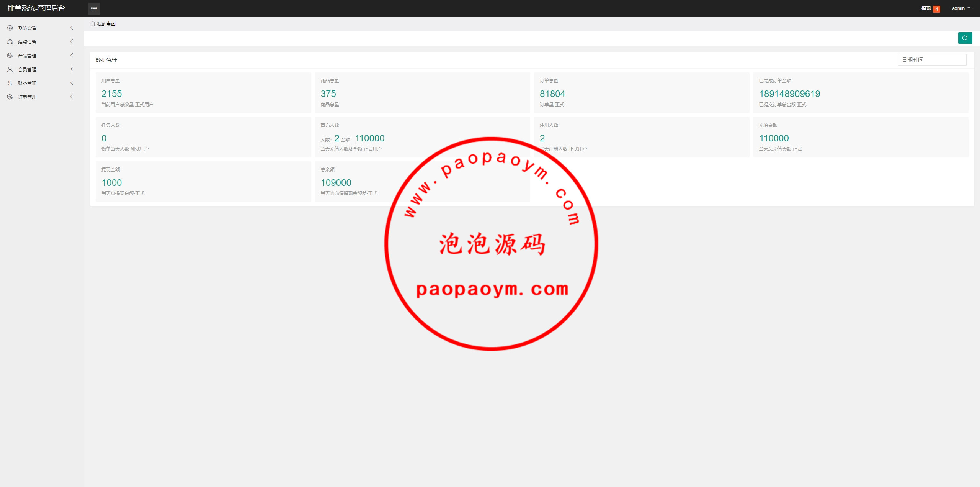This screenshot has height=487, width=980.
Task: Click the 产品管理 box icon
Action: [10, 56]
